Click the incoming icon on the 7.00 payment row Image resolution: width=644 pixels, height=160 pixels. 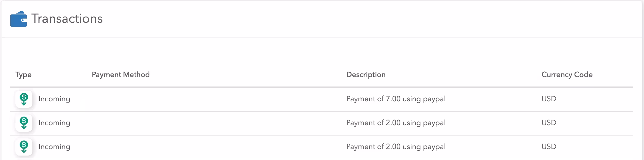pyautogui.click(x=24, y=99)
